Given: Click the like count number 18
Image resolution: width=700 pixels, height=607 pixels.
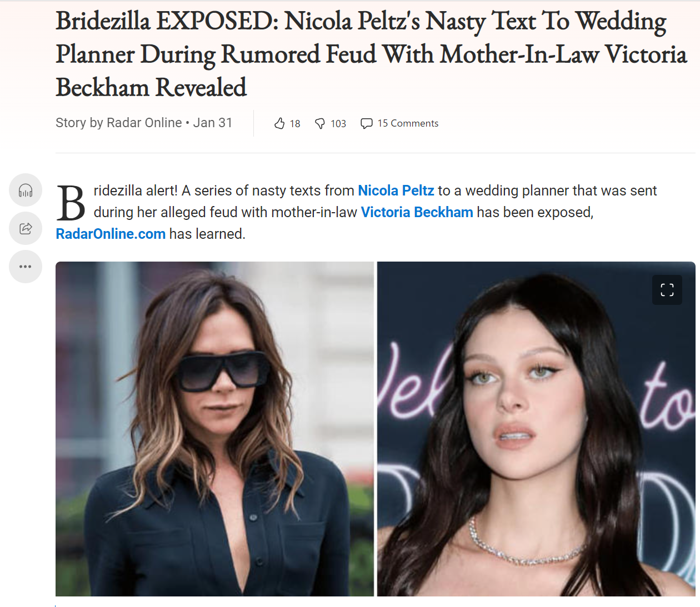Looking at the screenshot, I should point(295,124).
